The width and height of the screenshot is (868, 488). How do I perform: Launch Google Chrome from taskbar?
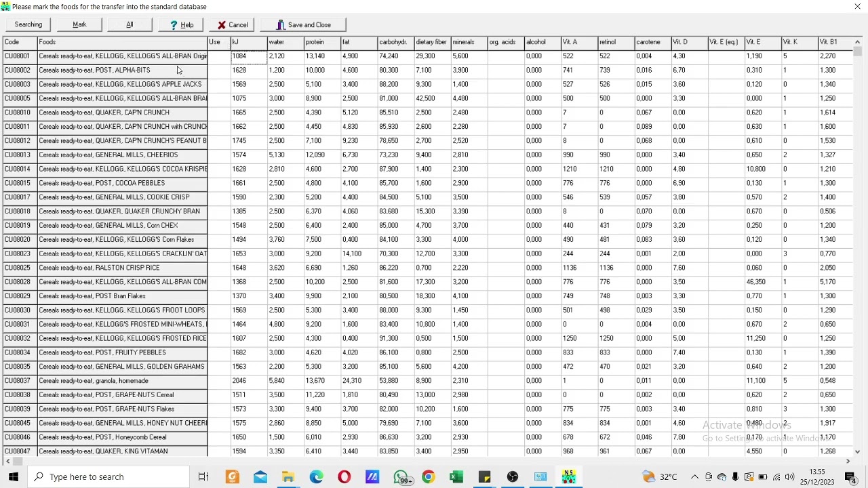pyautogui.click(x=428, y=476)
